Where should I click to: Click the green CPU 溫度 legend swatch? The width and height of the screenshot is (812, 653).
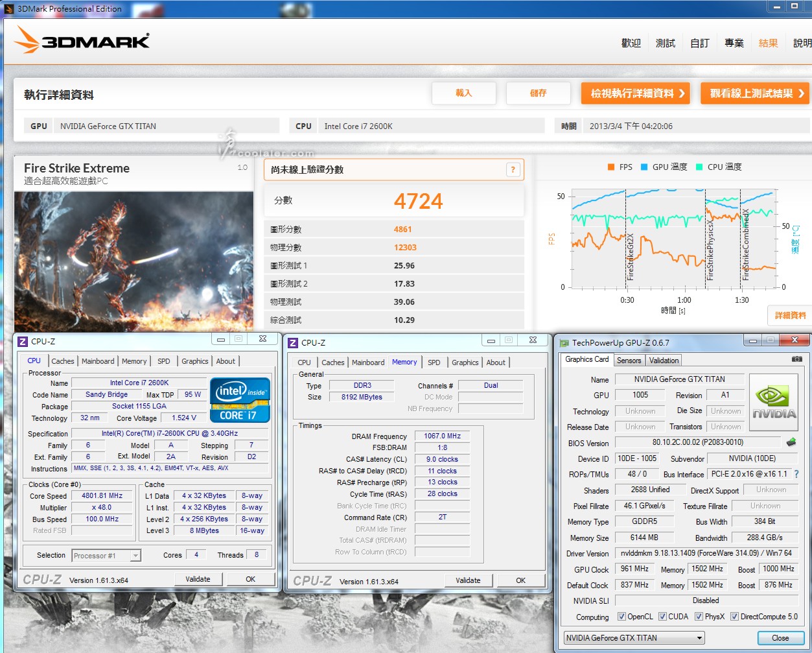click(699, 167)
